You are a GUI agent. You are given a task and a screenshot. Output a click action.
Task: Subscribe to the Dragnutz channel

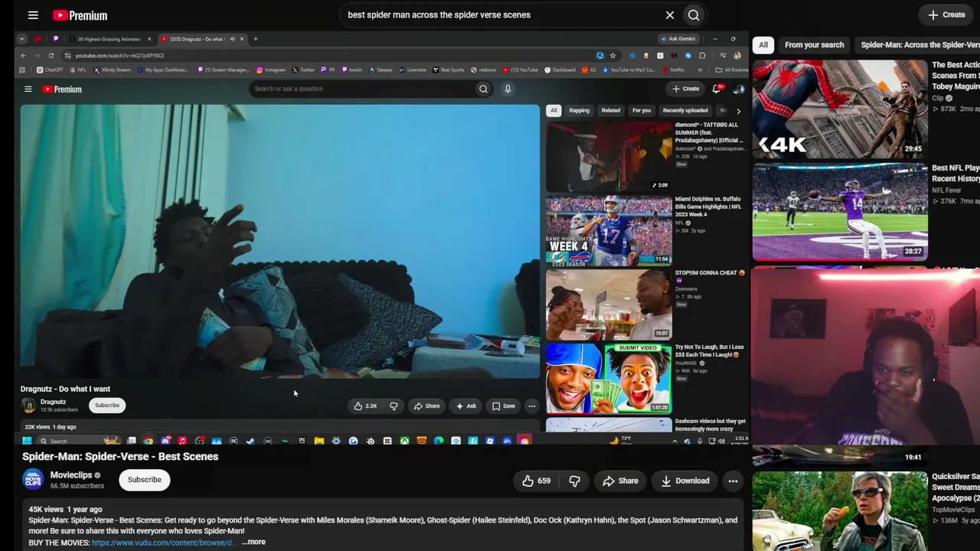tap(107, 405)
